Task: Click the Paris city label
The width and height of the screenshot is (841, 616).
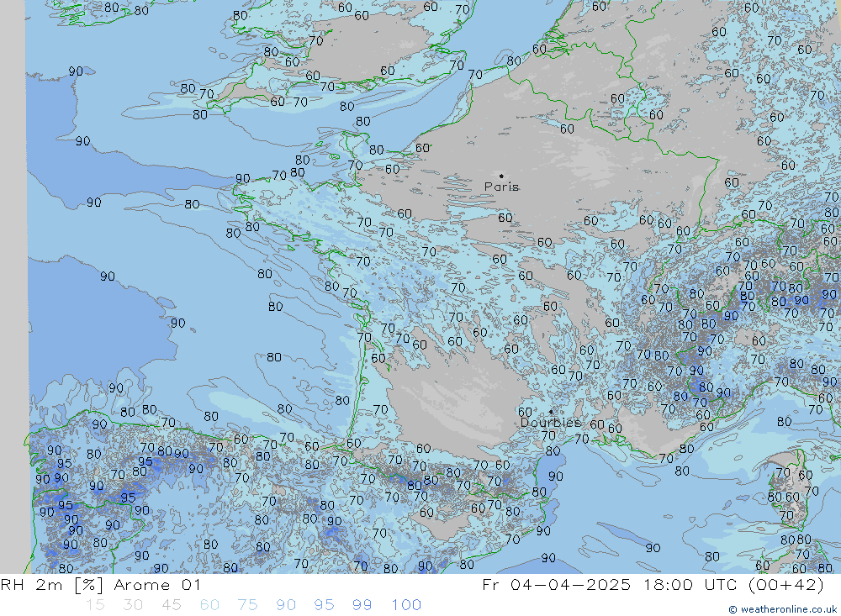Action: point(501,187)
